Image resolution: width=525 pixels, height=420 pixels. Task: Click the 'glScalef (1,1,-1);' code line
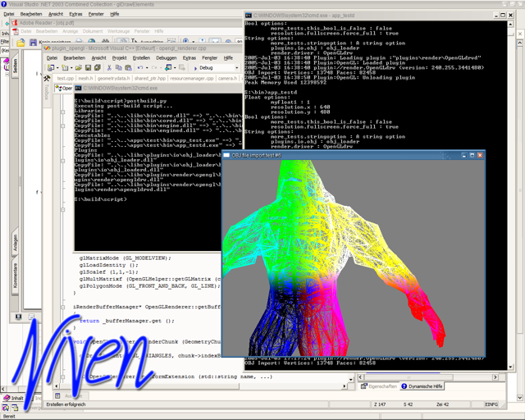109,272
